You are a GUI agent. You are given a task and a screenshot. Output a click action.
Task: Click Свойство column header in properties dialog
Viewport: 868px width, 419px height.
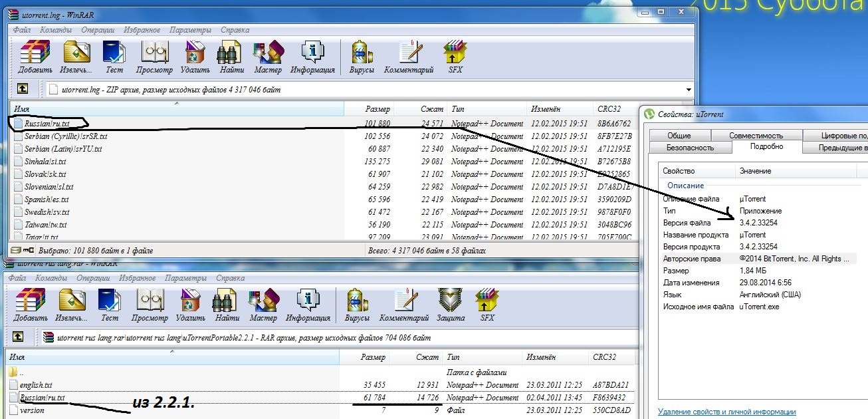(697, 171)
